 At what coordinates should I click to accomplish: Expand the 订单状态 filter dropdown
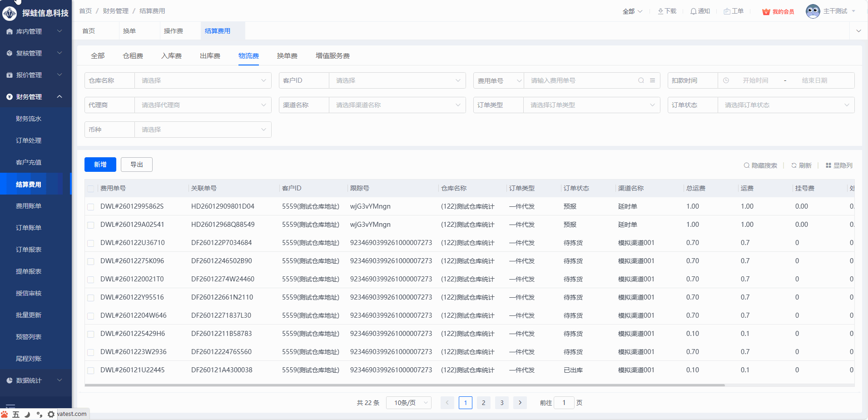click(x=786, y=105)
